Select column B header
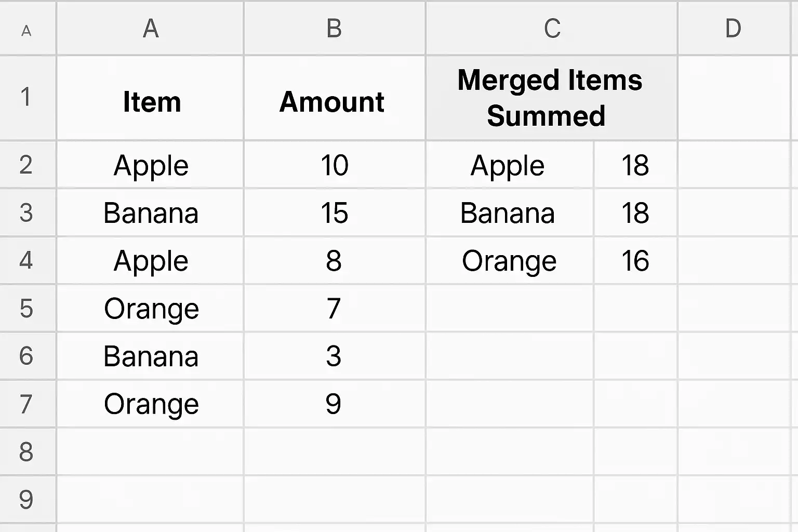 coord(334,28)
